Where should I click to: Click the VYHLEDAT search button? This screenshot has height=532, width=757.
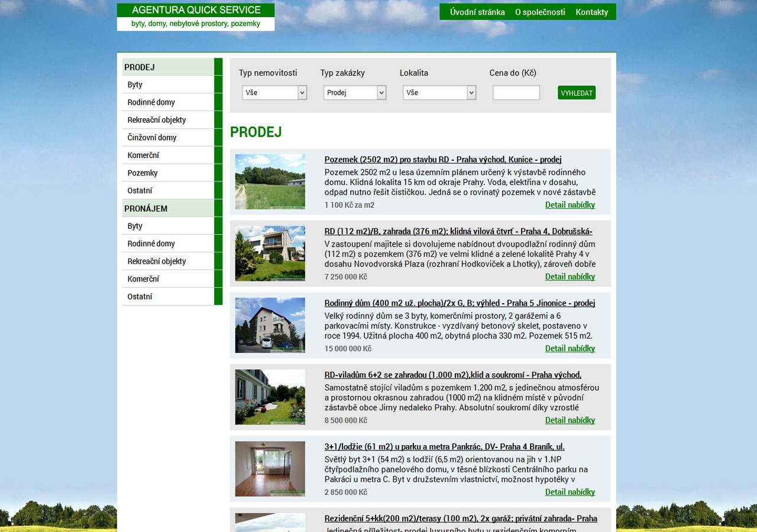tap(577, 93)
